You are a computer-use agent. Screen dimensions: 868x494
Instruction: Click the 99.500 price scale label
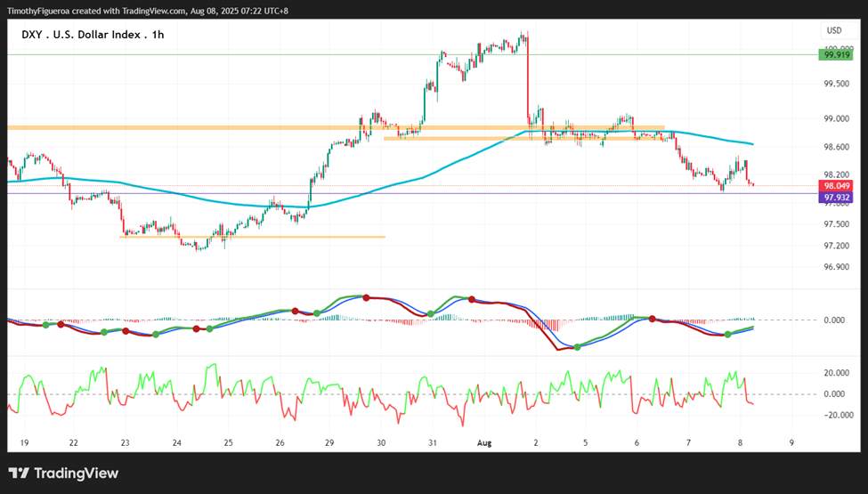(x=837, y=84)
